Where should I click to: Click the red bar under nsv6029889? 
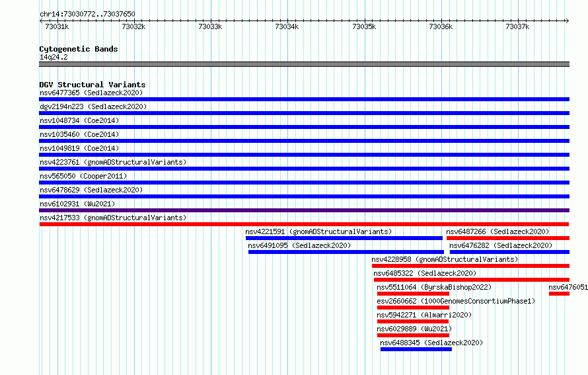pos(413,335)
